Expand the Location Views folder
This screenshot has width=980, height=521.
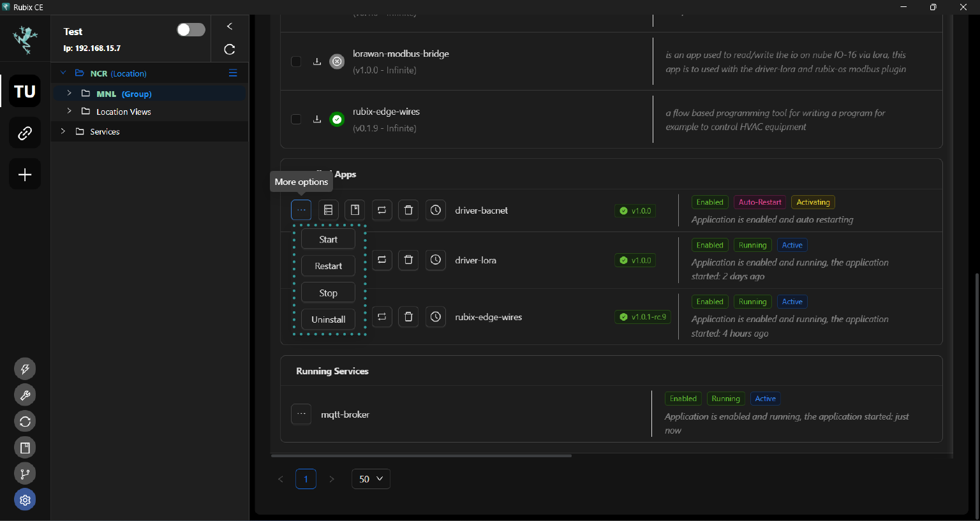pos(69,111)
